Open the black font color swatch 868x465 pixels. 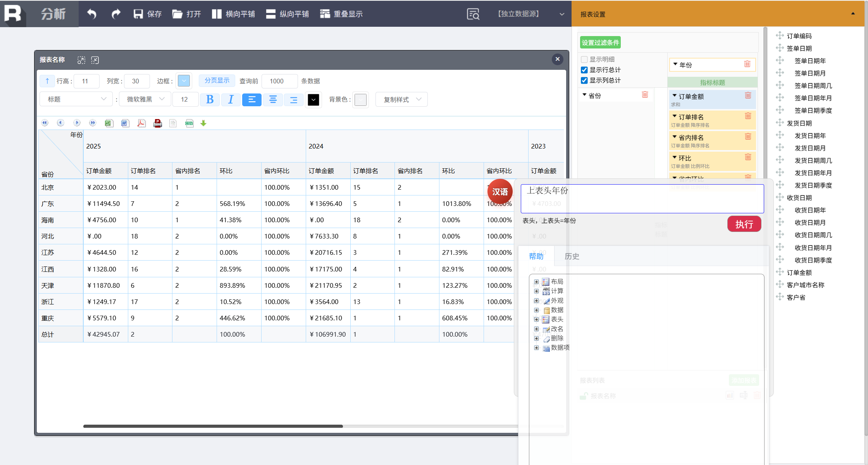click(313, 100)
